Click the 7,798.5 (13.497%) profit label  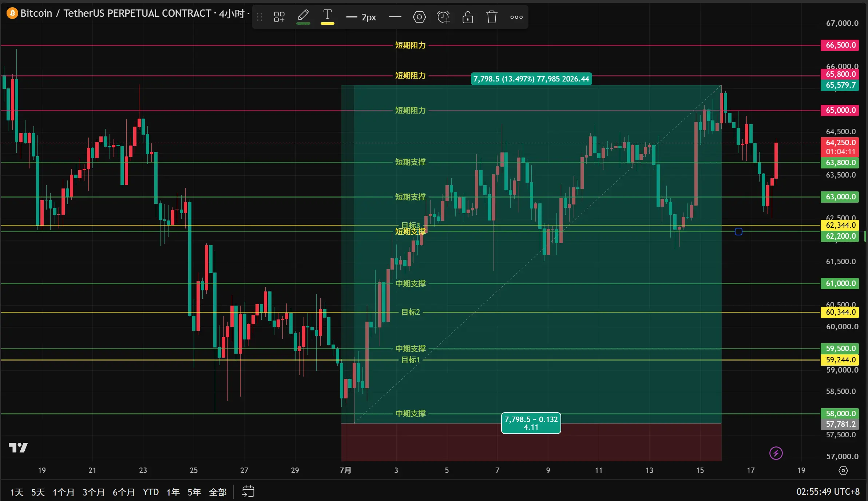point(531,79)
